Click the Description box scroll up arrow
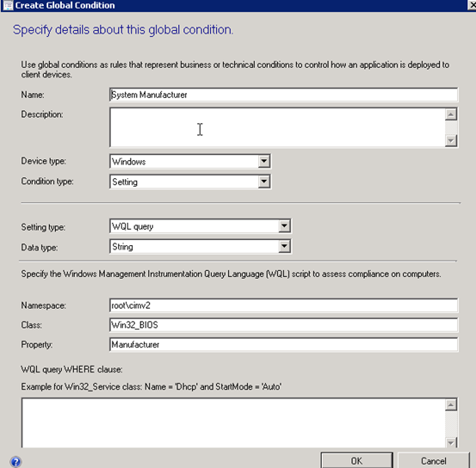Image resolution: width=476 pixels, height=468 pixels. 451,114
